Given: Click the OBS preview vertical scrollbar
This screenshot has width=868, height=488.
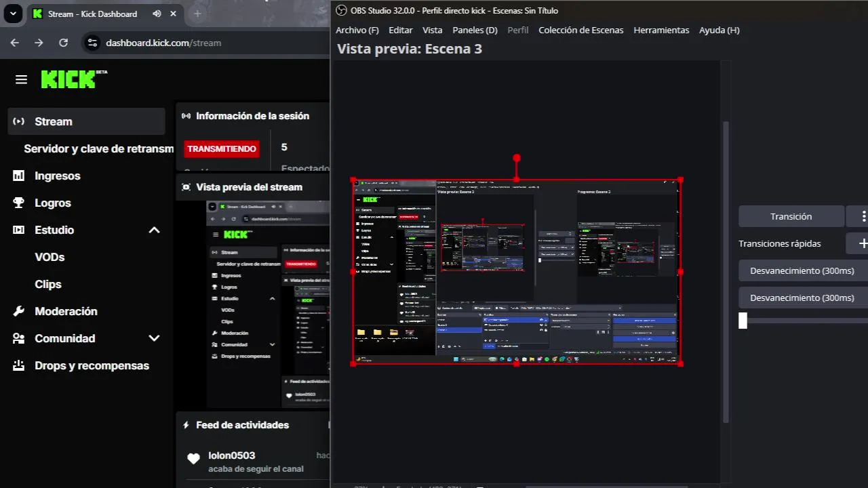Looking at the screenshot, I should coord(726,271).
